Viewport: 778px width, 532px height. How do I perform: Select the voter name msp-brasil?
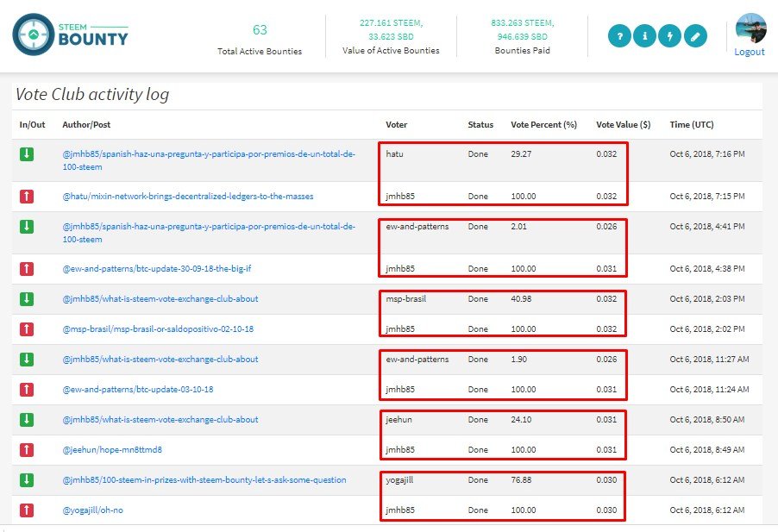coord(406,299)
